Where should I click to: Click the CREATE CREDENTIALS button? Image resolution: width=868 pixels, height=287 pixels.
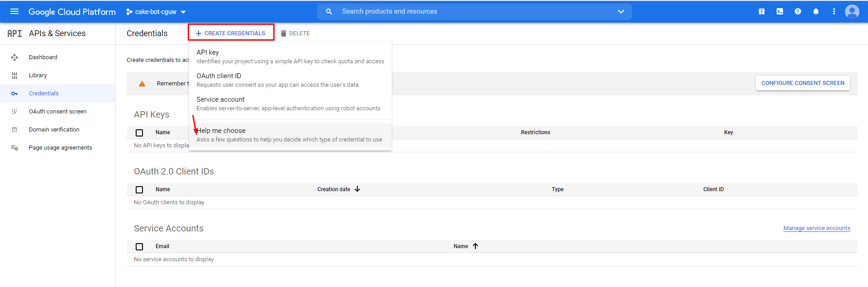click(x=231, y=33)
